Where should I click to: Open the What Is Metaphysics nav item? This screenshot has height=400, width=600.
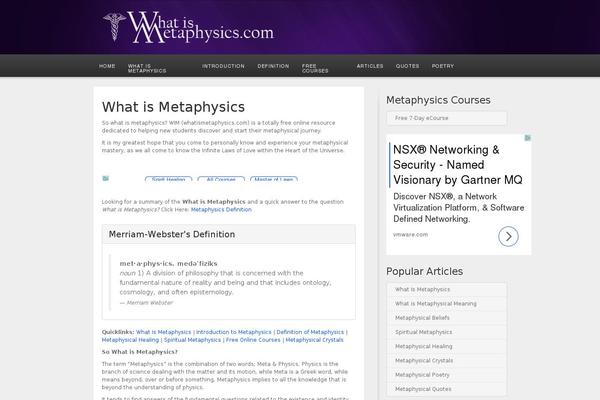coord(147,69)
